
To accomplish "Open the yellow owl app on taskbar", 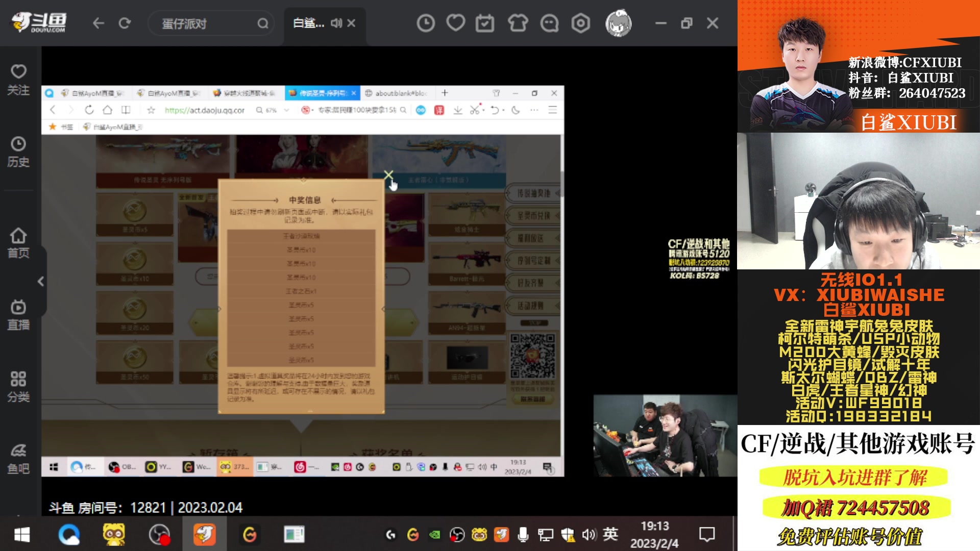I will tap(114, 534).
